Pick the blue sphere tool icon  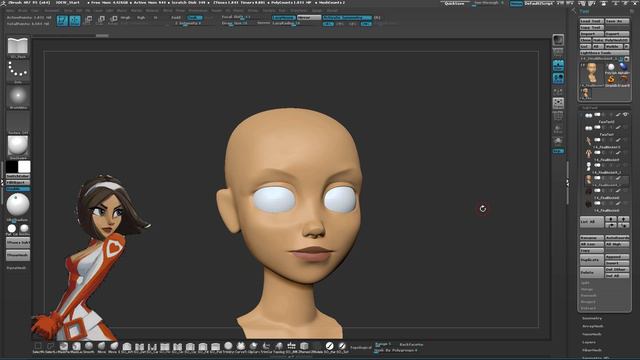623,67
